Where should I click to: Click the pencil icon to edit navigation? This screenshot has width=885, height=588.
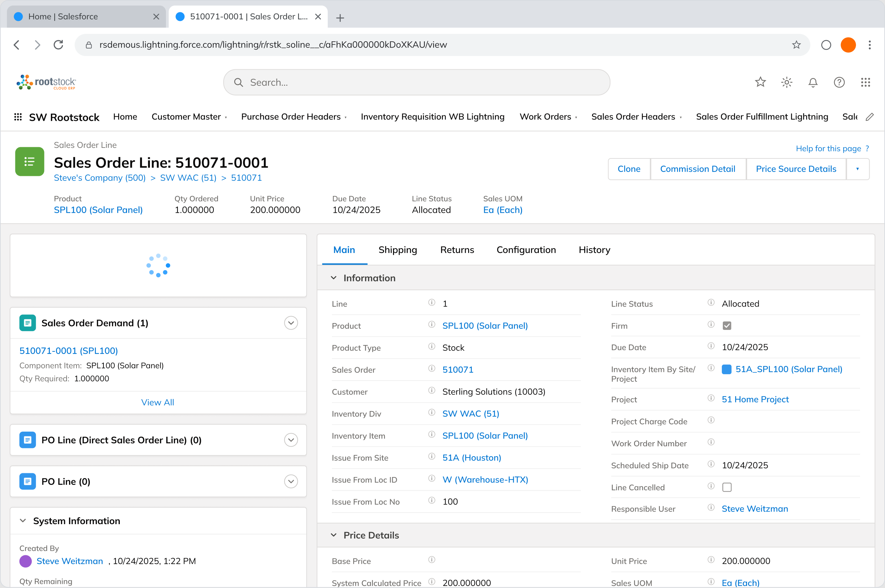(x=870, y=117)
